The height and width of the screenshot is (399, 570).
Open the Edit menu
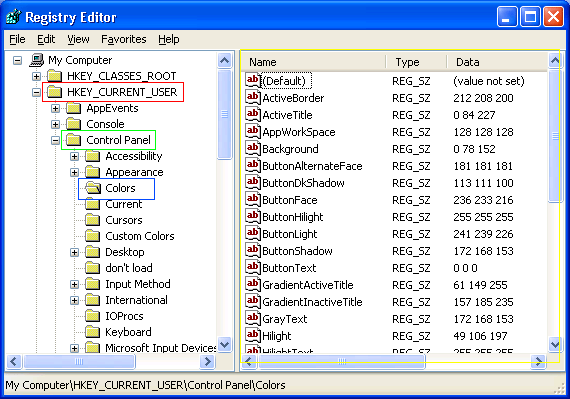click(x=46, y=39)
